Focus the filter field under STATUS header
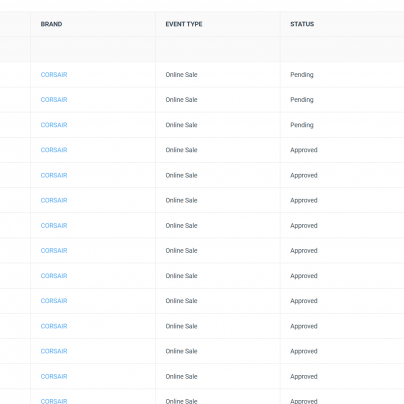 [x=342, y=49]
